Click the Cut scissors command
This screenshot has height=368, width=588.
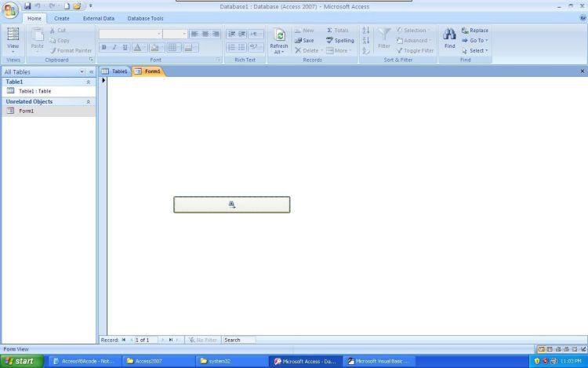point(58,31)
